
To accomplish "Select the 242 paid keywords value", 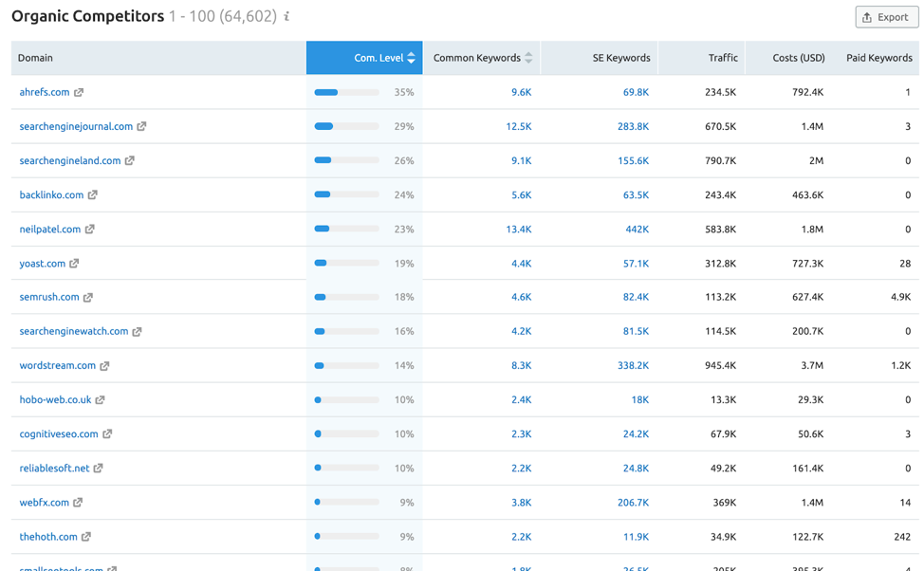I will (x=902, y=536).
